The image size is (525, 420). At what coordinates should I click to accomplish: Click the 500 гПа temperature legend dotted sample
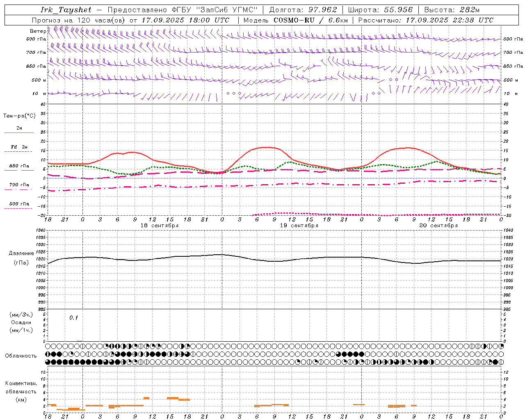point(19,208)
